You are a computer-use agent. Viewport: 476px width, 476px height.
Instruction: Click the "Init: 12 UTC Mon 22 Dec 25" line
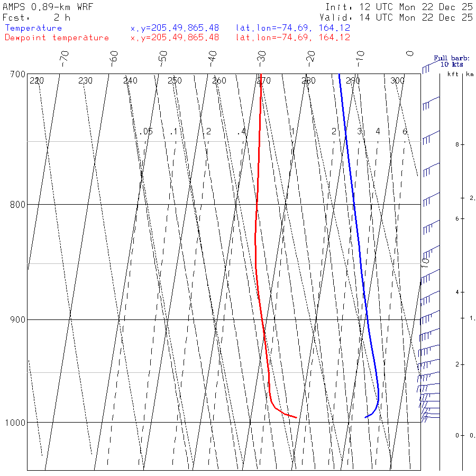coord(399,7)
